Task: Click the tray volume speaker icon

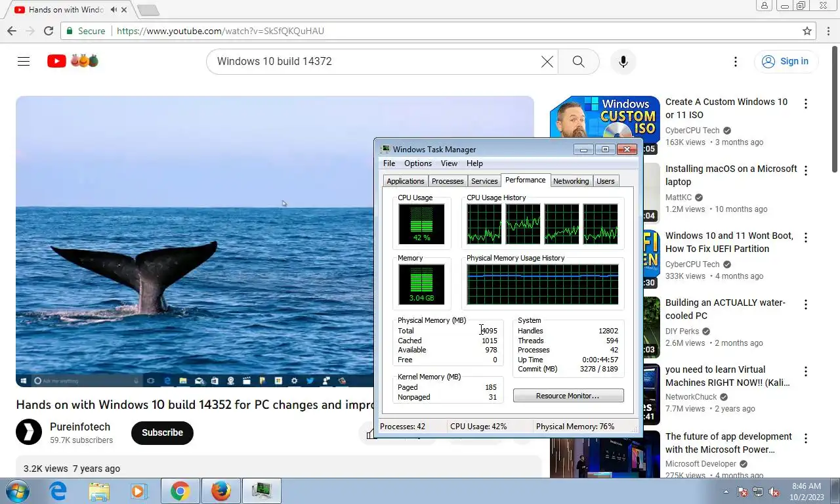Action: coord(774,492)
